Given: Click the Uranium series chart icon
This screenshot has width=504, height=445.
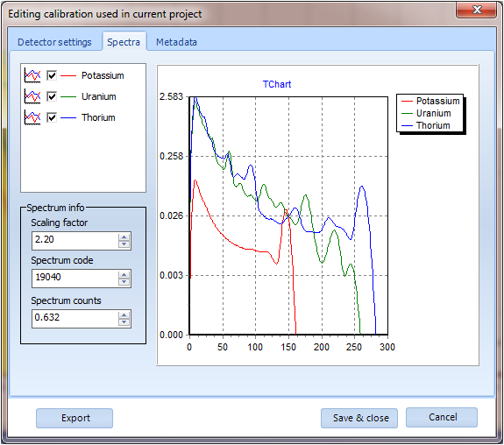Looking at the screenshot, I should coord(32,96).
